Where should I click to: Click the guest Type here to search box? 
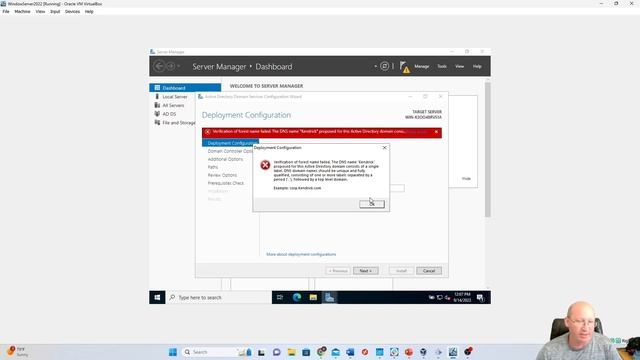(x=219, y=297)
